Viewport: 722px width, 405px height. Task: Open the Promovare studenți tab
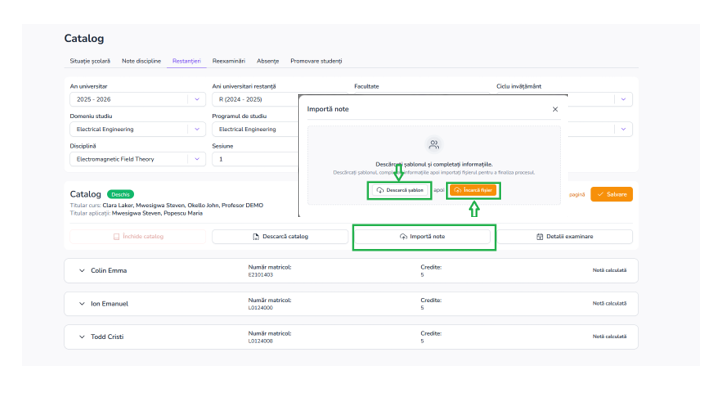pyautogui.click(x=316, y=61)
